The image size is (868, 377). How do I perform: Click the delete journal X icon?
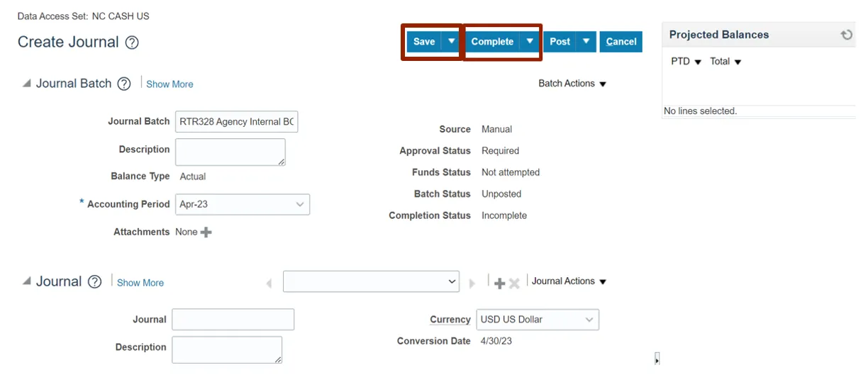click(x=514, y=283)
